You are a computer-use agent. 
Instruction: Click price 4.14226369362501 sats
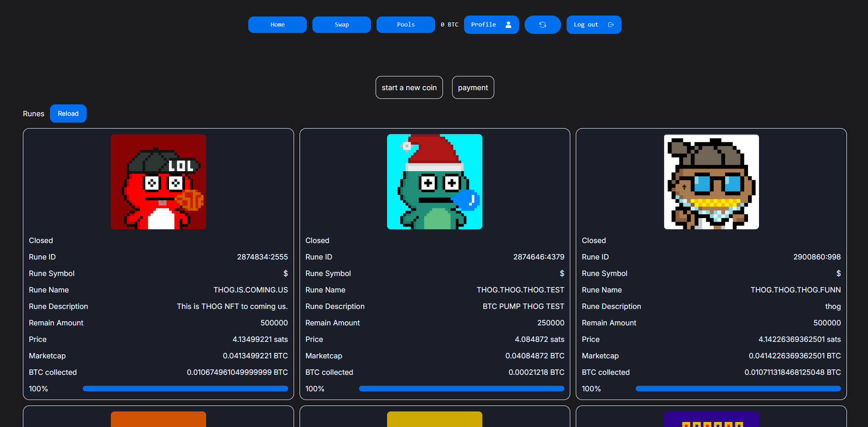pos(800,339)
